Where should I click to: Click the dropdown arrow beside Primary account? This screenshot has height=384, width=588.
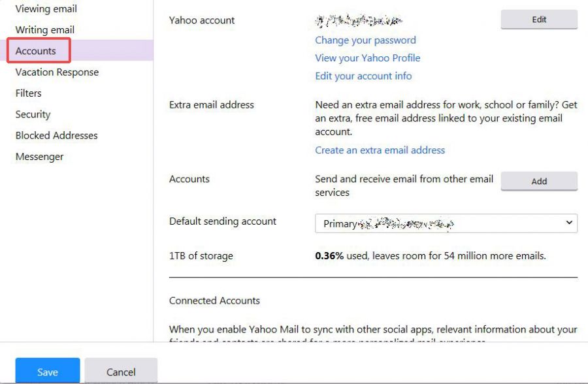point(569,223)
